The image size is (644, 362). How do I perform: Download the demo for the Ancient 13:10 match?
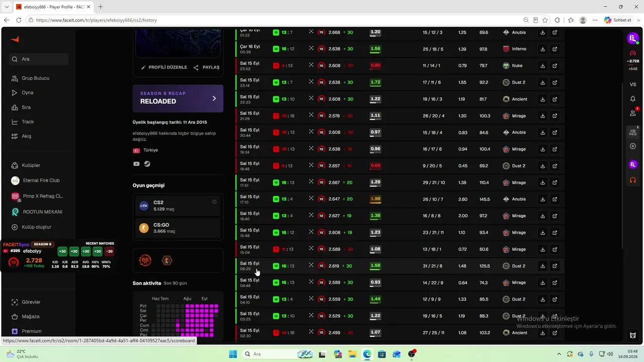click(542, 99)
